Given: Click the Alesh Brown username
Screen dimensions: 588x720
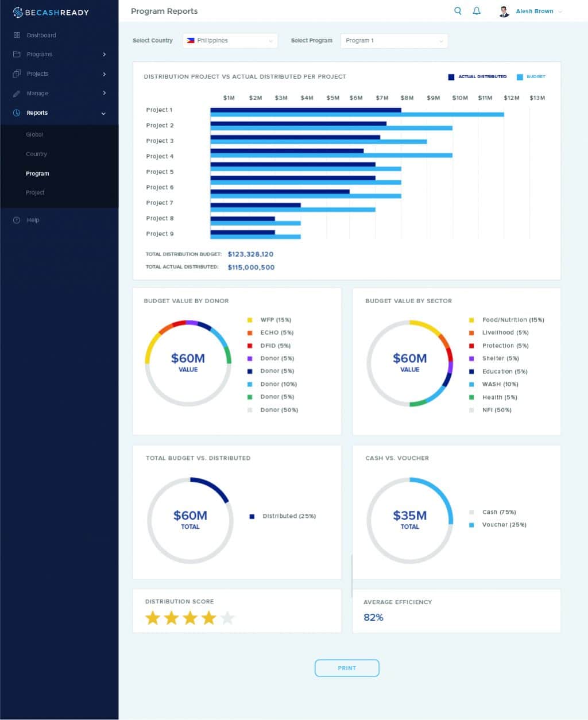Looking at the screenshot, I should pyautogui.click(x=535, y=11).
